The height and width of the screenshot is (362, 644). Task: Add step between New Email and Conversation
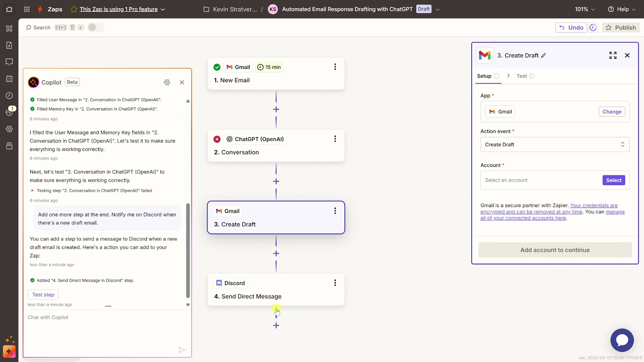pos(276,109)
